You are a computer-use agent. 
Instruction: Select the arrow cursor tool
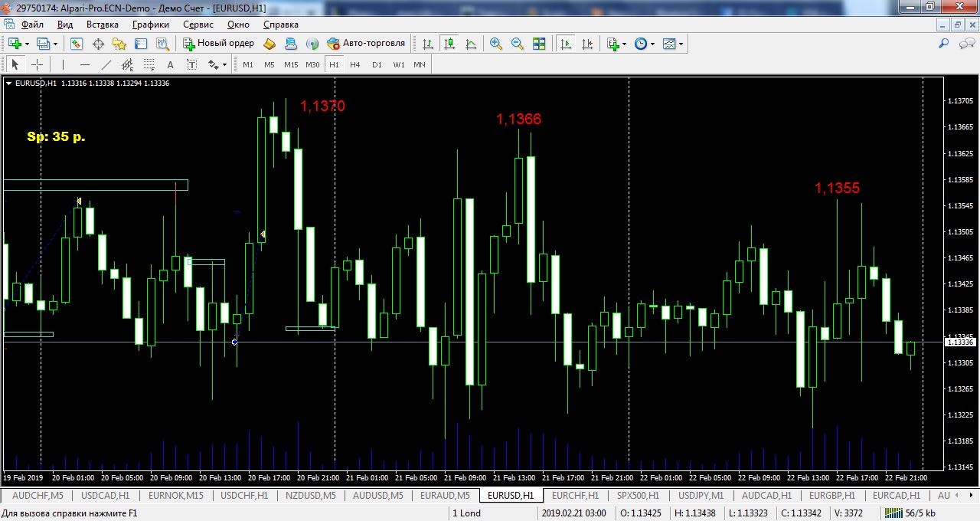pos(15,64)
